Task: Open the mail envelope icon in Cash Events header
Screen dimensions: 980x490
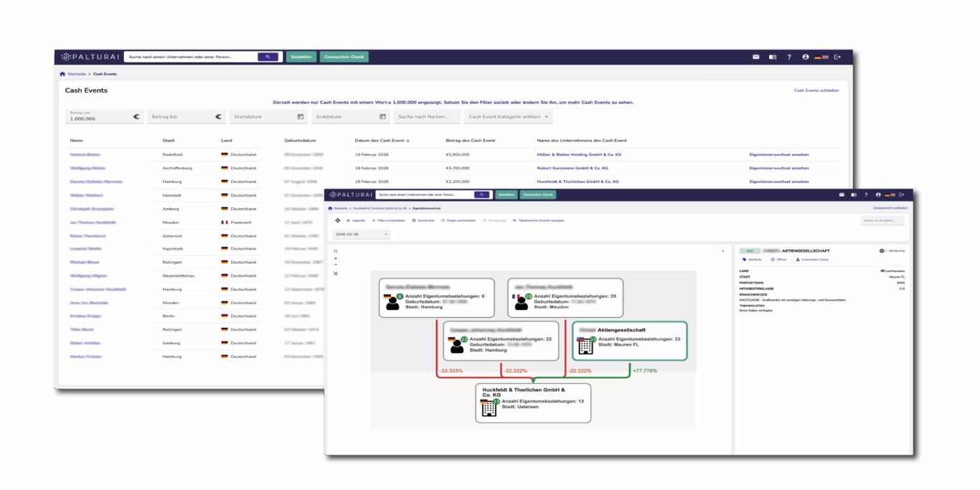Action: [755, 57]
